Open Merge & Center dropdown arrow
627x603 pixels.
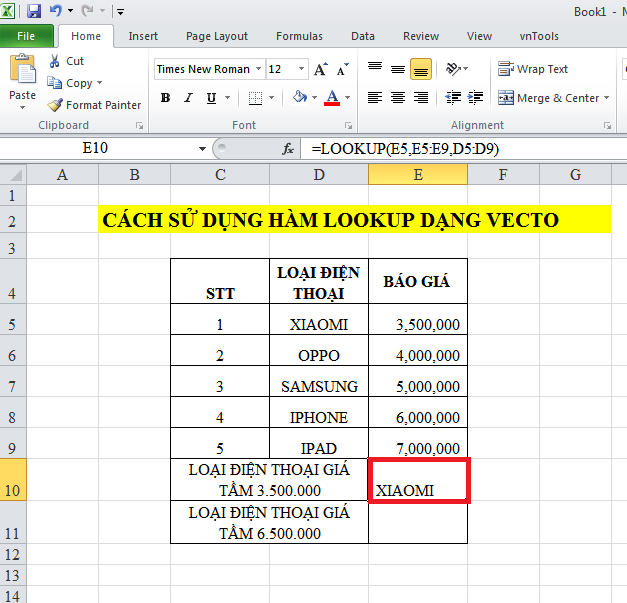point(607,98)
